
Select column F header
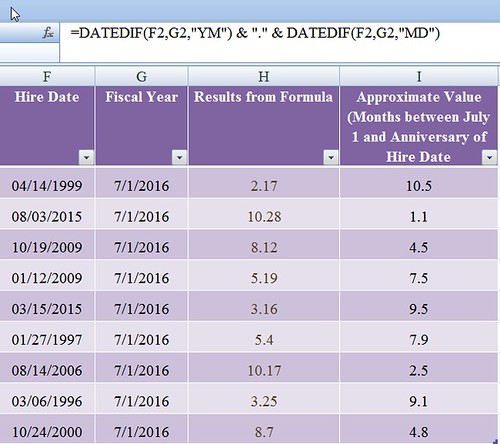click(x=47, y=76)
